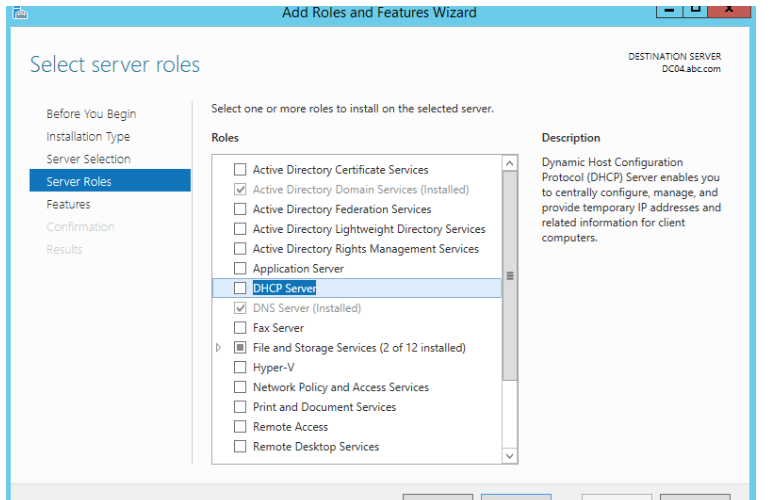Select the File and Storage Services row

(358, 348)
